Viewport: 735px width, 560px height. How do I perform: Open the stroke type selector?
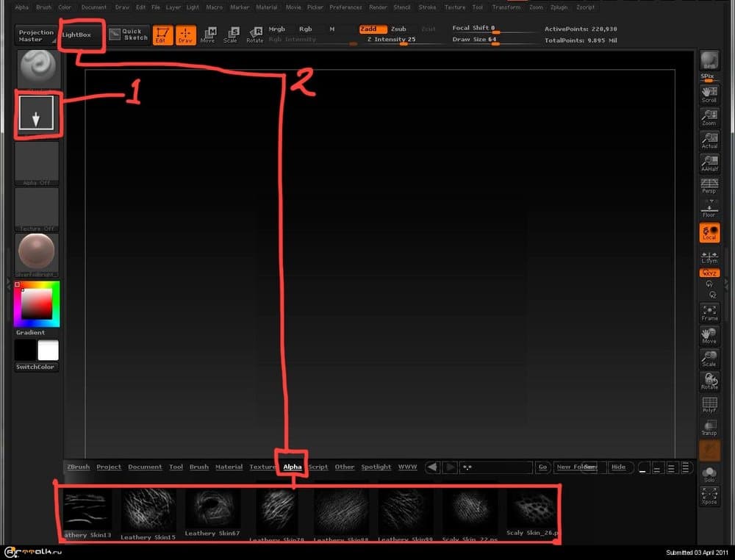pyautogui.click(x=37, y=115)
